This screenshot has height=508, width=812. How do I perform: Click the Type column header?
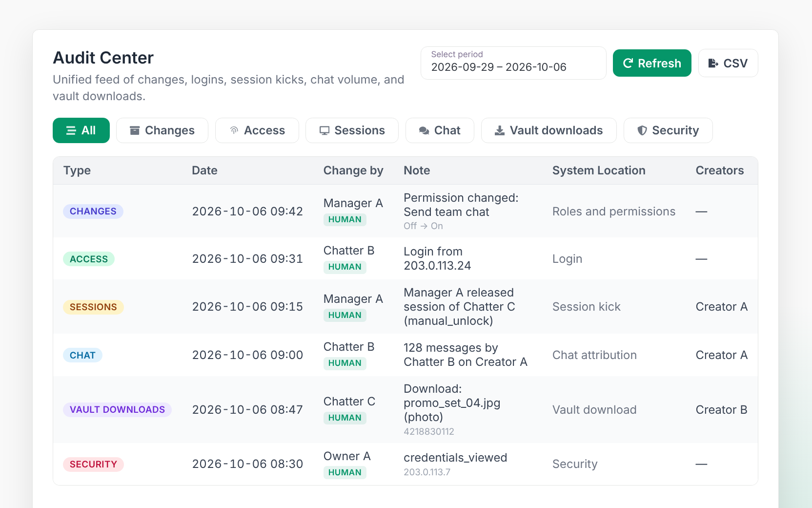[x=77, y=170]
